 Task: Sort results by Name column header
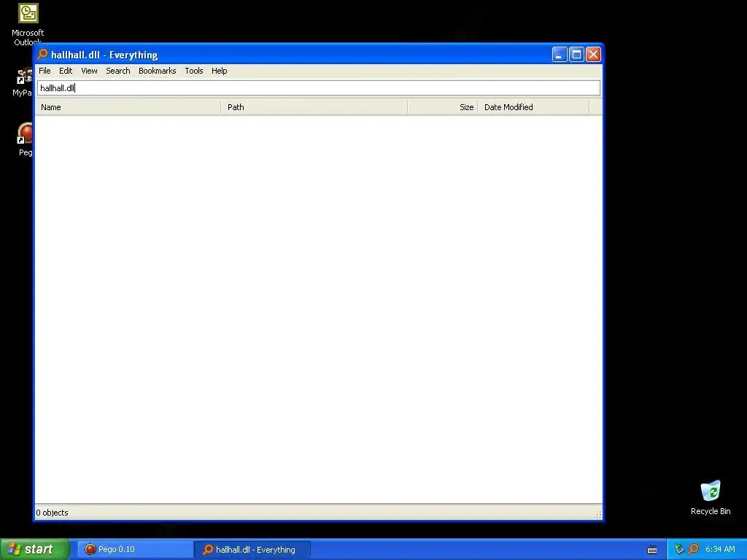128,107
